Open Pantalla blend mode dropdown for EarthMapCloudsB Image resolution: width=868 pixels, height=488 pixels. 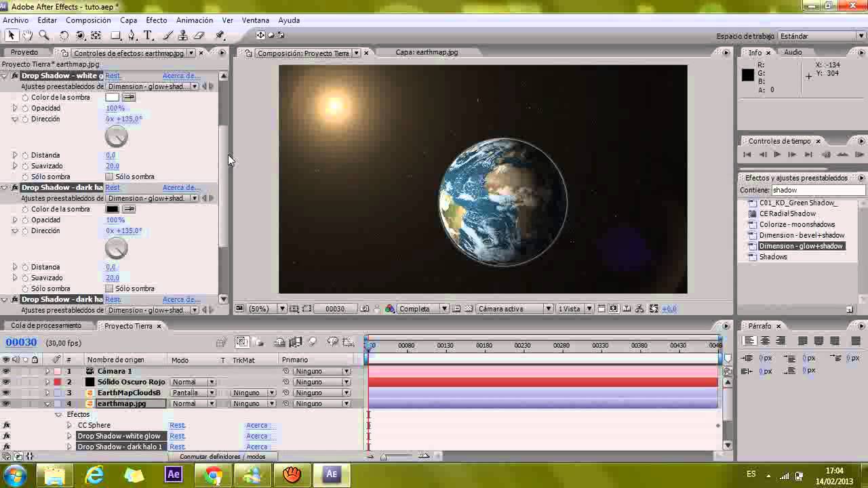193,392
